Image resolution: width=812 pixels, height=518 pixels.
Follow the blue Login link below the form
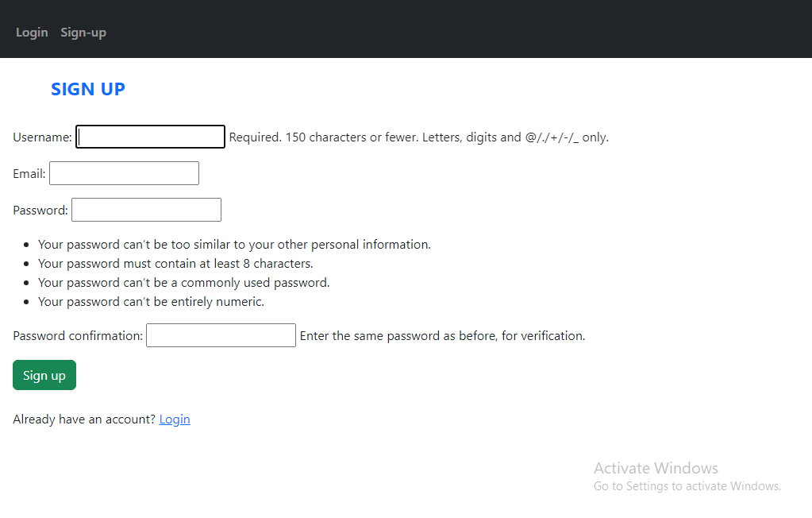coord(175,419)
